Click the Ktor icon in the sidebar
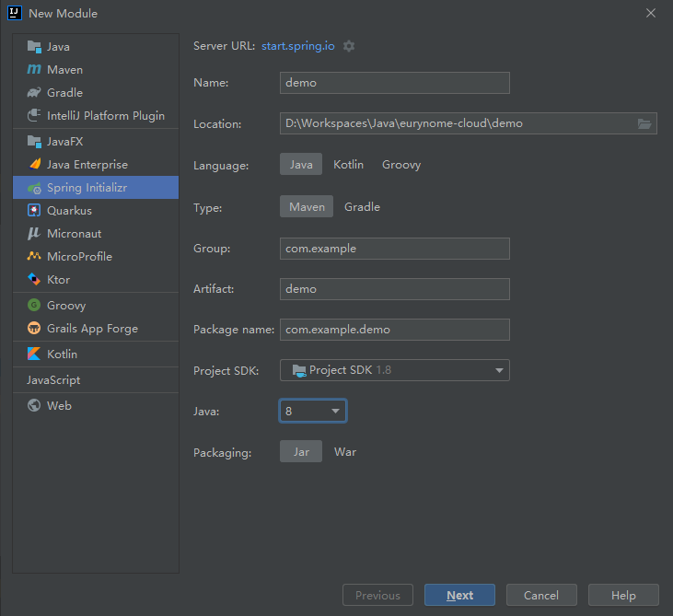 pos(34,280)
